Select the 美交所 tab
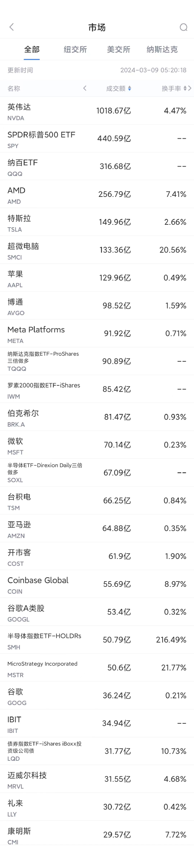This screenshot has height=868, width=194. coord(119,49)
